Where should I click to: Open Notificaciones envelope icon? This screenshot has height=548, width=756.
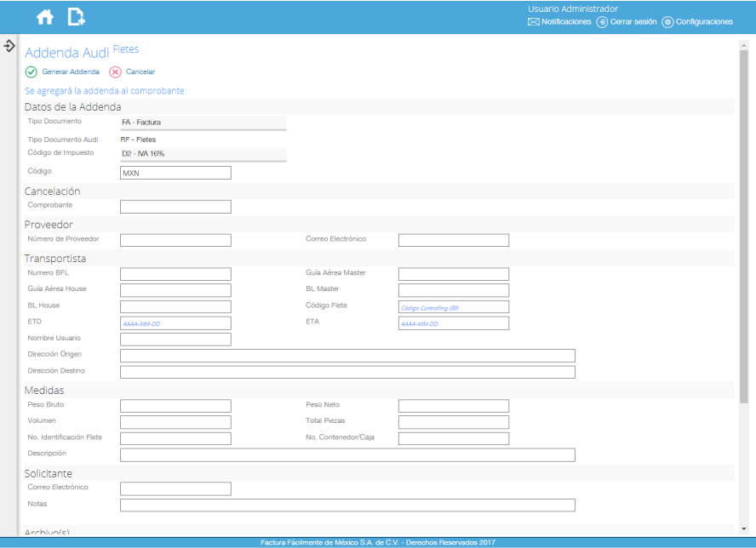[x=534, y=22]
